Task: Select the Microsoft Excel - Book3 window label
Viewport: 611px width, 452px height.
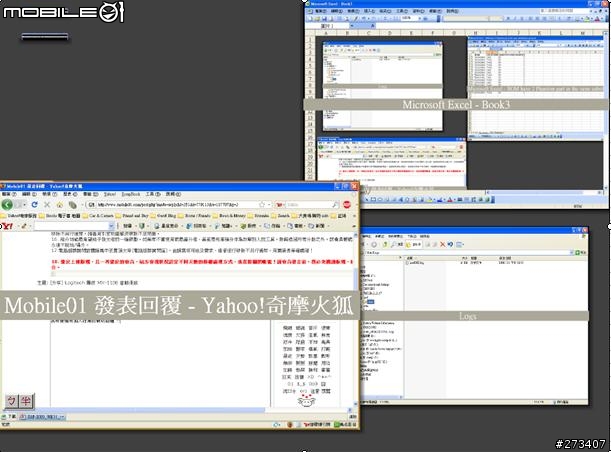Action: point(456,104)
